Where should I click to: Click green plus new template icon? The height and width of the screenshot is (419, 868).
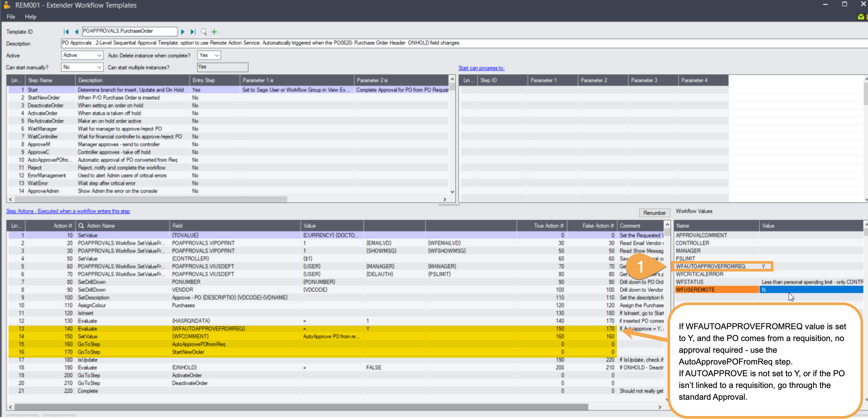tap(214, 32)
